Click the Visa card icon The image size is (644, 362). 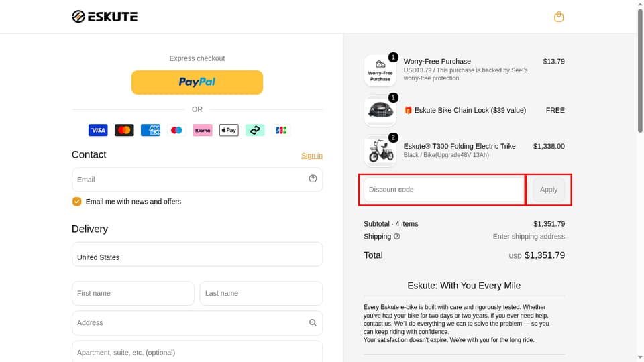click(x=98, y=131)
